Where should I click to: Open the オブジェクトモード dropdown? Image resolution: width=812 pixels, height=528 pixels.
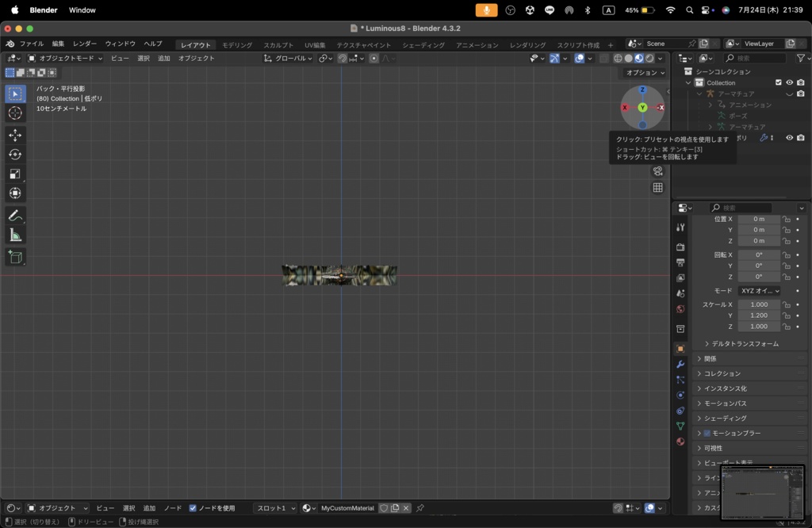pyautogui.click(x=65, y=58)
